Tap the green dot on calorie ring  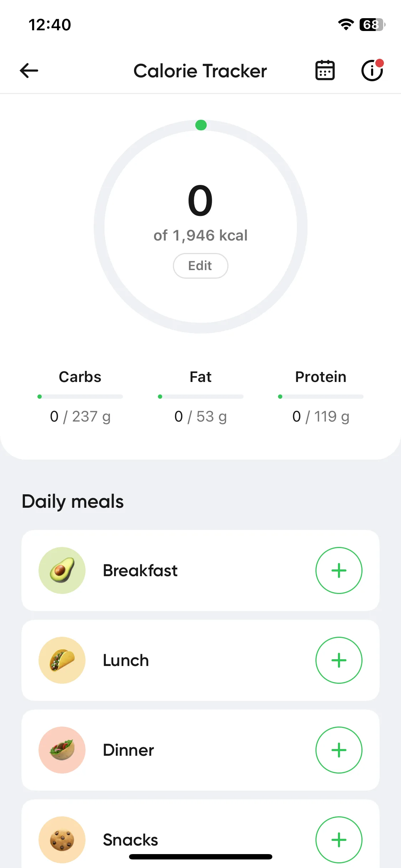pyautogui.click(x=201, y=125)
